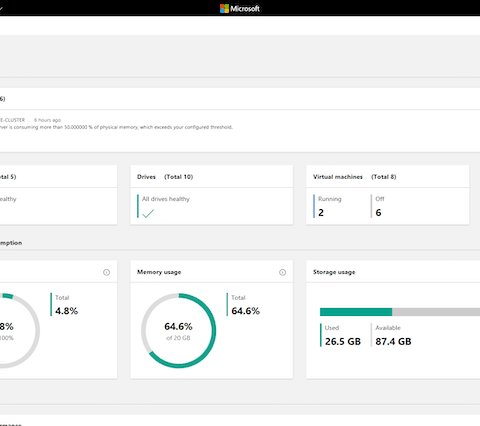Open the physical memory threshold alert message

click(116, 127)
